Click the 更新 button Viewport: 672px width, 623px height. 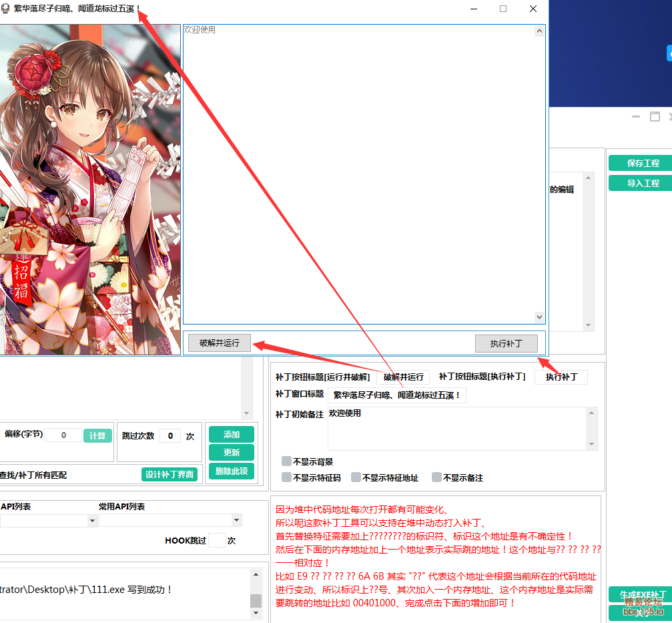[x=232, y=452]
